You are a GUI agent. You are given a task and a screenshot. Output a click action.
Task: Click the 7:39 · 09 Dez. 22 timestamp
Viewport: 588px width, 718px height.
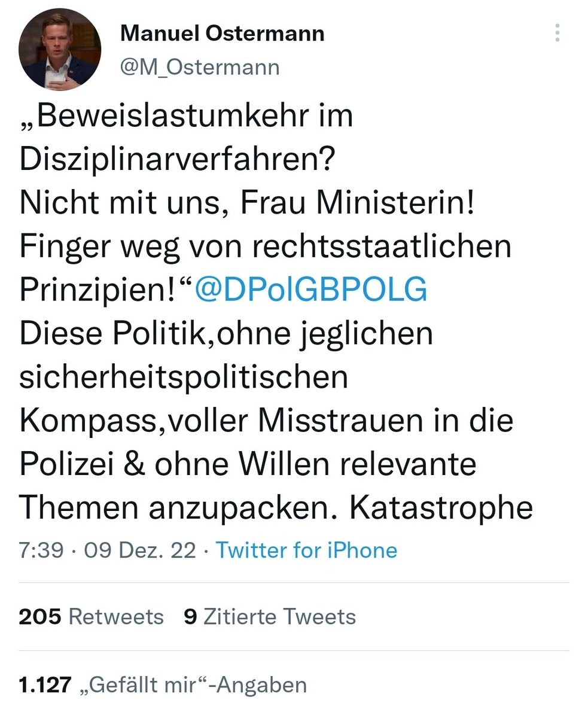point(108,550)
